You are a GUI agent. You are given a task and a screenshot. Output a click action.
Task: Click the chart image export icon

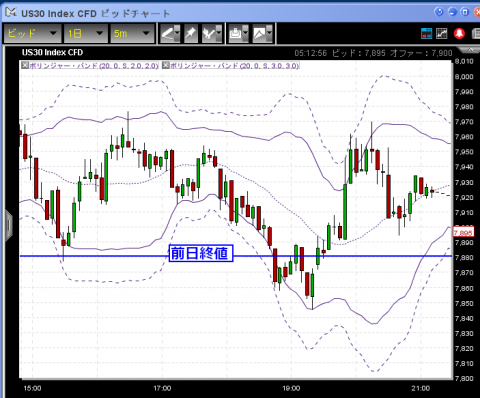260,33
